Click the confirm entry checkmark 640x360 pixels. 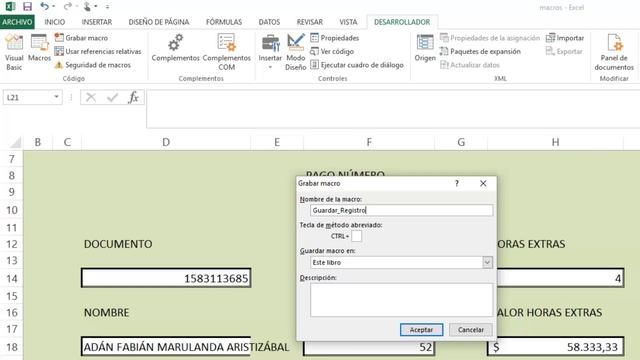112,98
